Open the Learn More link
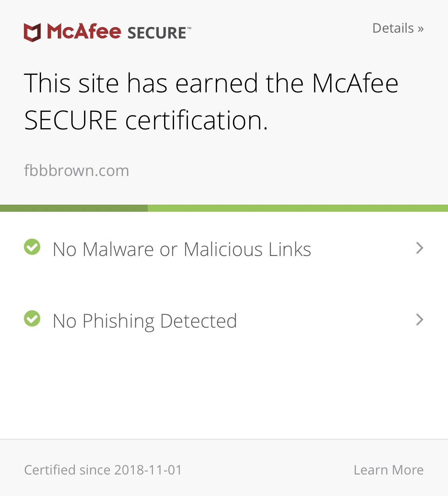The height and width of the screenshot is (496, 448). pyautogui.click(x=388, y=470)
